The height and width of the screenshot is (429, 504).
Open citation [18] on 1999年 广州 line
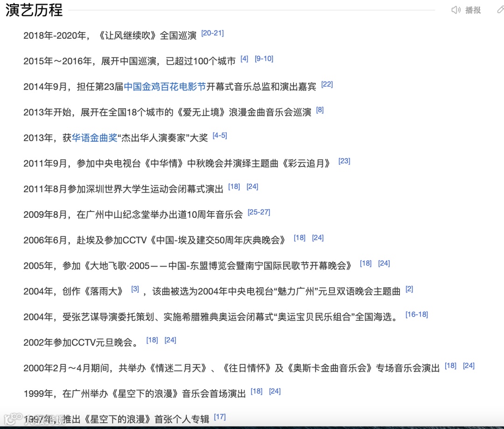point(257,391)
